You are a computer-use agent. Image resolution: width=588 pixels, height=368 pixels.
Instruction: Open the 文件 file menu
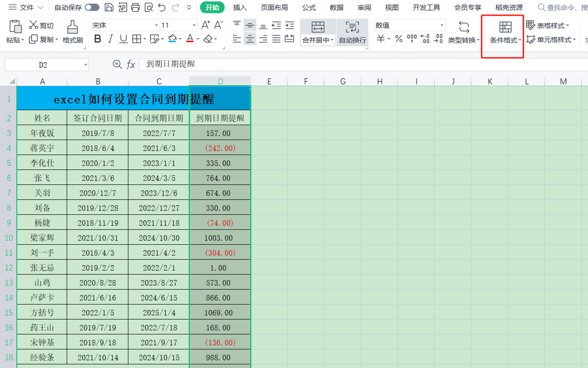26,7
